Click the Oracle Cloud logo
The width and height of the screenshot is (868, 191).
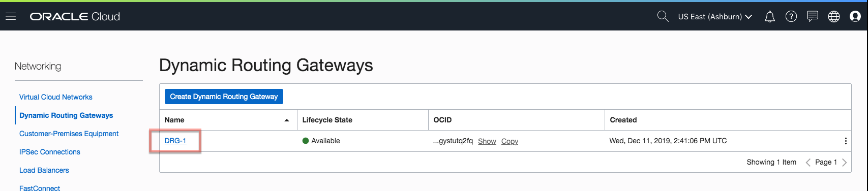pos(75,17)
